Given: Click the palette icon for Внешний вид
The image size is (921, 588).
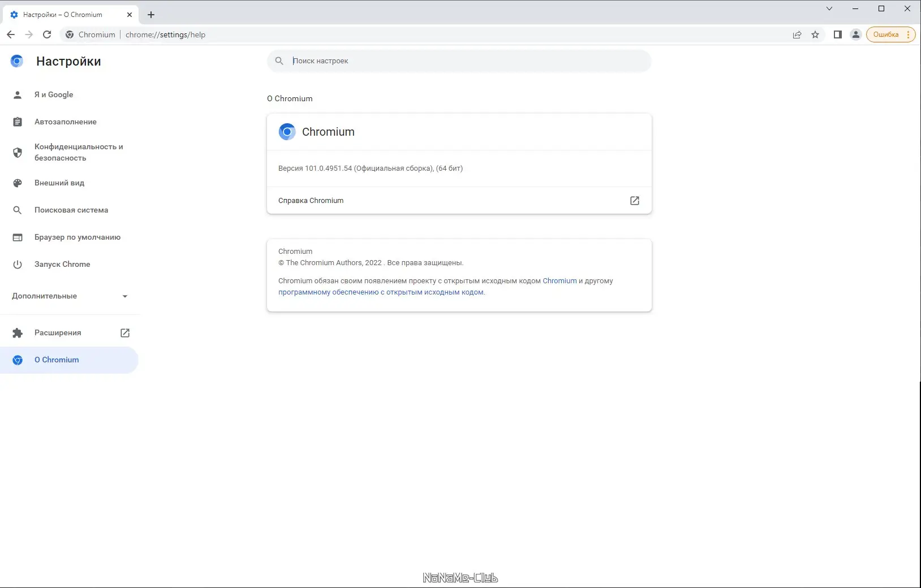Looking at the screenshot, I should pos(18,183).
